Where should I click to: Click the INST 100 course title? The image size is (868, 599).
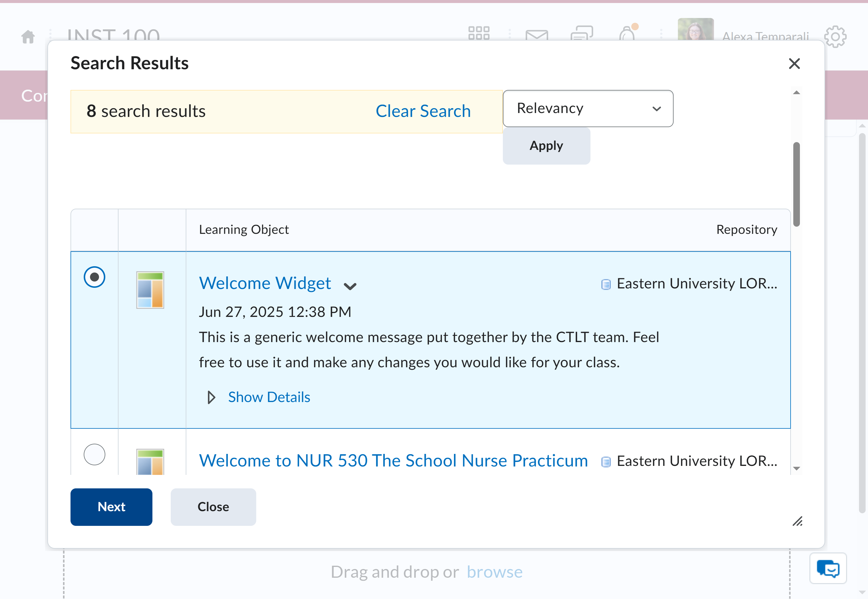(113, 35)
